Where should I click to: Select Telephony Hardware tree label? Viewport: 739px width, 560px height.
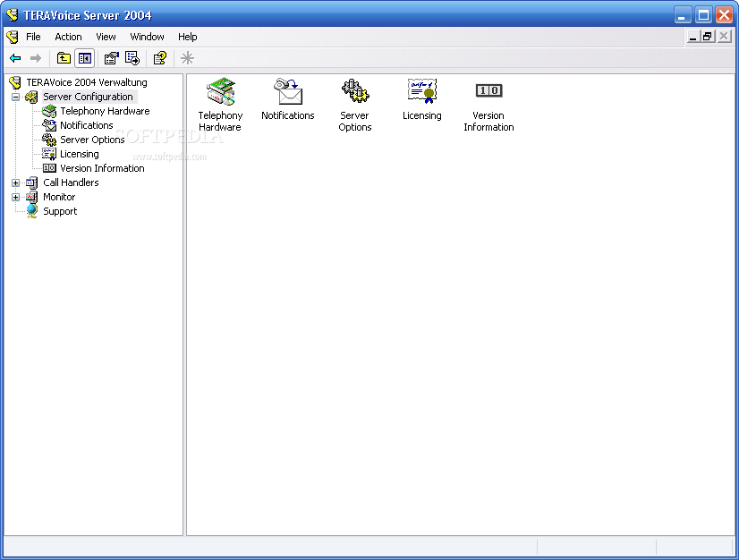click(x=105, y=111)
